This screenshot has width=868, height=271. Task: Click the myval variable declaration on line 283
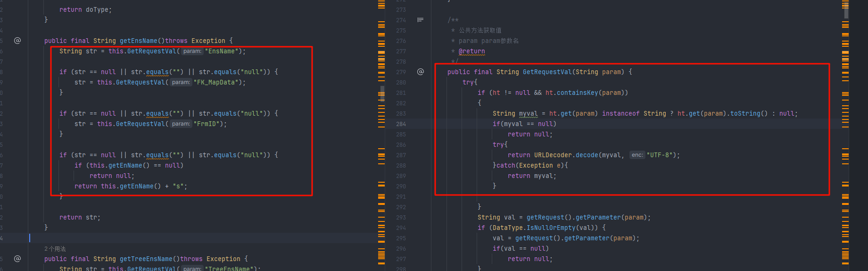tap(528, 113)
